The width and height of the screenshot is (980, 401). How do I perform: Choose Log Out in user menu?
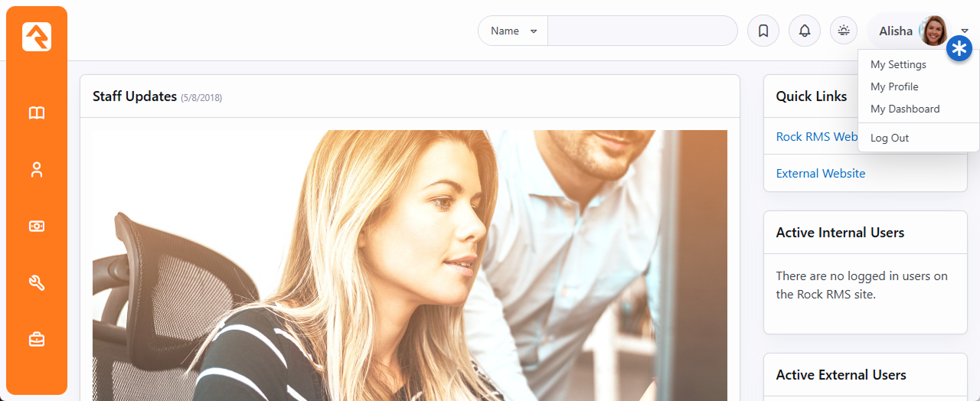click(890, 139)
